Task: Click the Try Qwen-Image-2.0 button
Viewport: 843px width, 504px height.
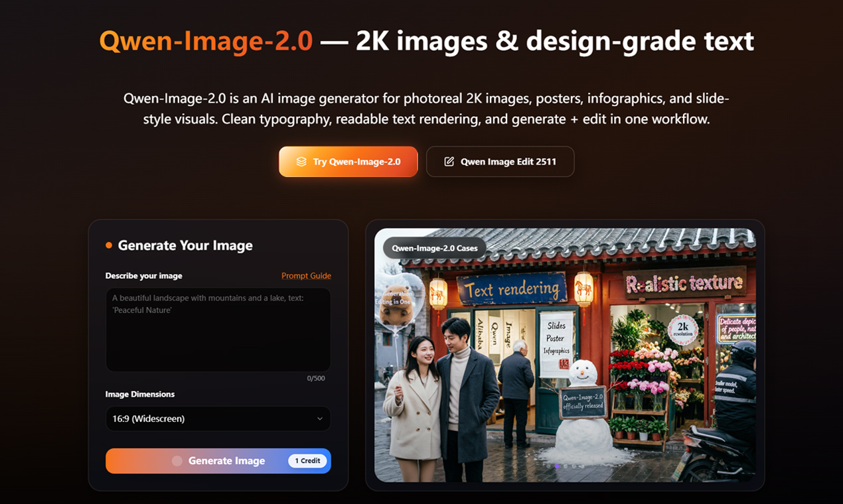Action: pyautogui.click(x=348, y=161)
